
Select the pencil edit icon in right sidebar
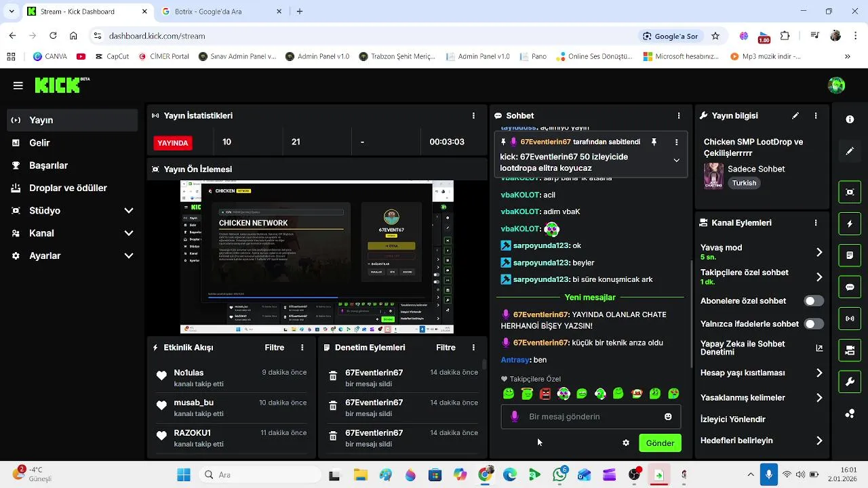point(850,151)
